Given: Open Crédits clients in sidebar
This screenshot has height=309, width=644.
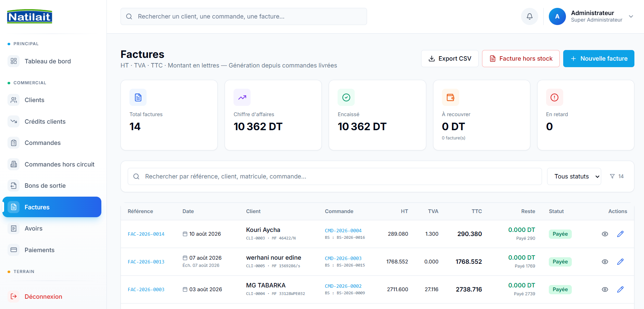Looking at the screenshot, I should (x=52, y=122).
